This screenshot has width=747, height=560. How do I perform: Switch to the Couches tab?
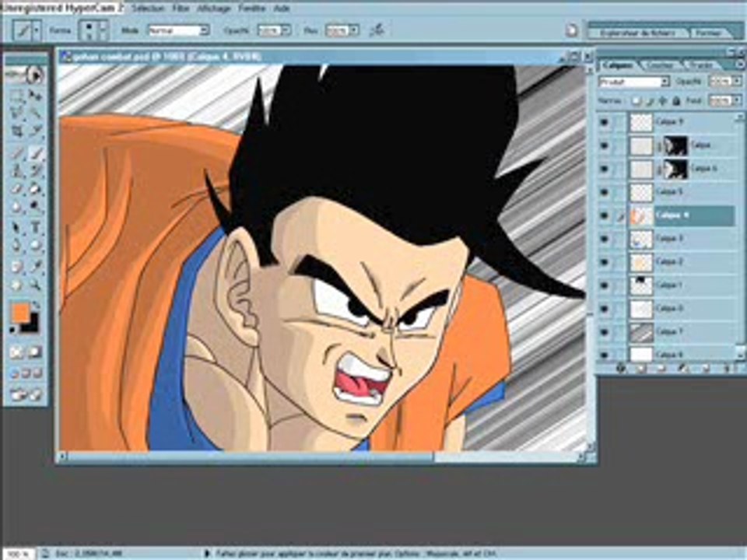661,65
